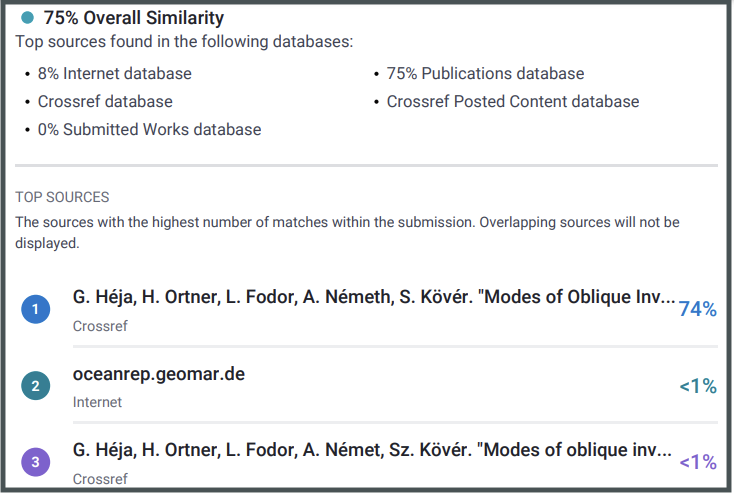Click the 0% Submitted Works database entry
The image size is (734, 497).
click(x=149, y=129)
